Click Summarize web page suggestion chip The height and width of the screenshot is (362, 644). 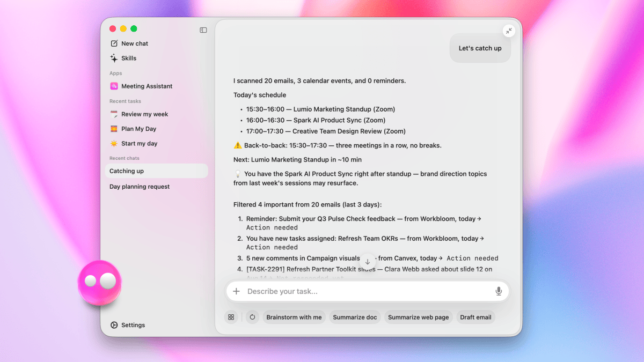tap(419, 317)
